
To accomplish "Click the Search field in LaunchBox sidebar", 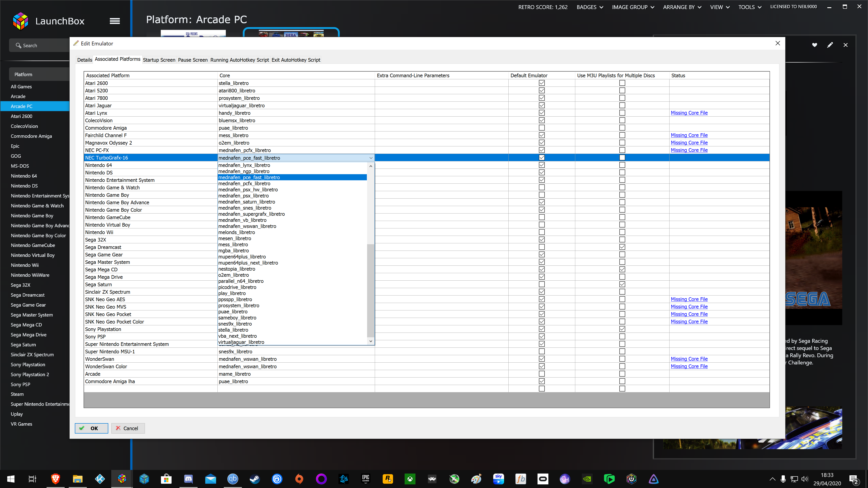I will tap(39, 45).
